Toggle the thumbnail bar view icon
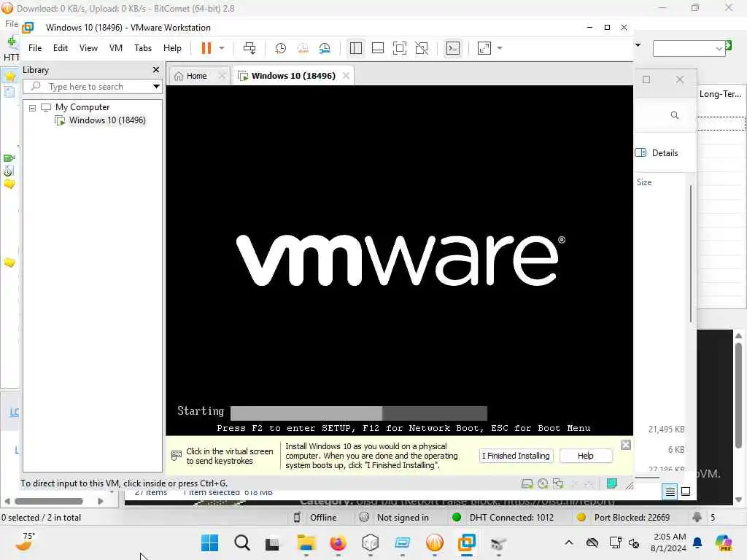Screen dimensions: 747x560 tap(378, 48)
